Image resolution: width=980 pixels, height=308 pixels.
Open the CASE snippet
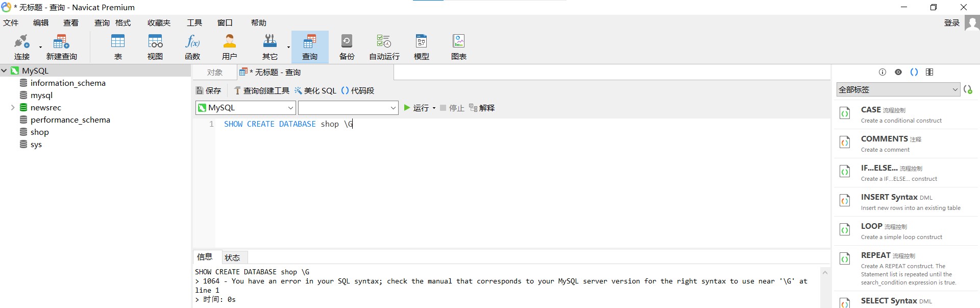[906, 114]
